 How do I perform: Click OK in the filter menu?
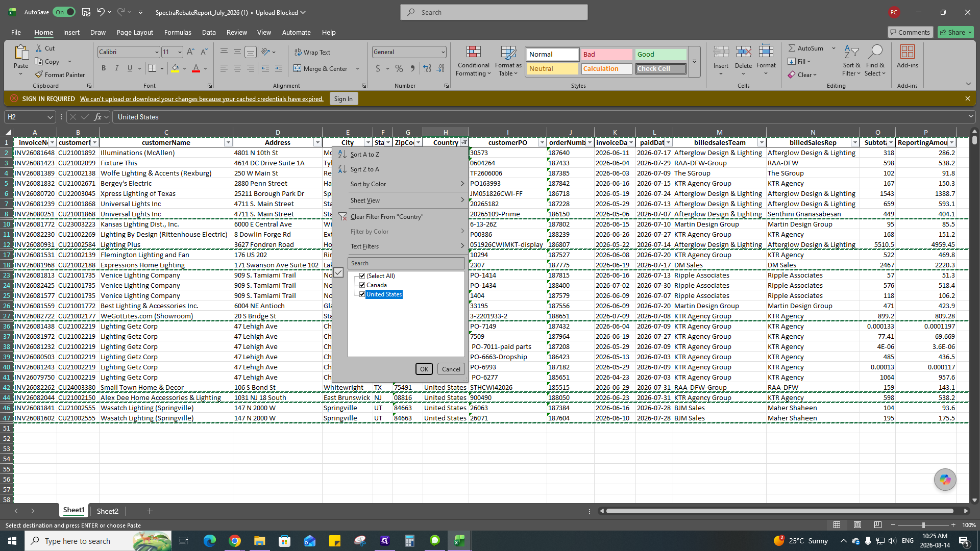coord(424,369)
